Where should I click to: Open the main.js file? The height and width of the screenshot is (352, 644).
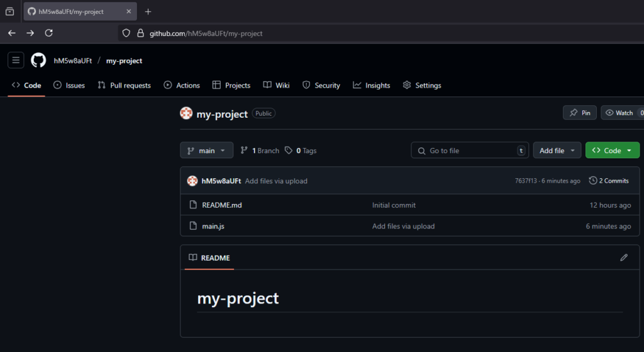point(213,226)
